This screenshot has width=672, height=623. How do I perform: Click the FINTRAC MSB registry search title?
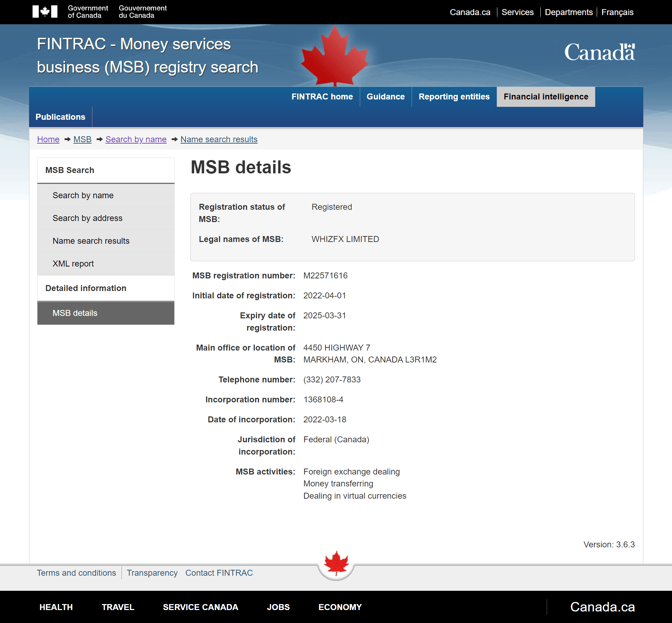pos(147,56)
